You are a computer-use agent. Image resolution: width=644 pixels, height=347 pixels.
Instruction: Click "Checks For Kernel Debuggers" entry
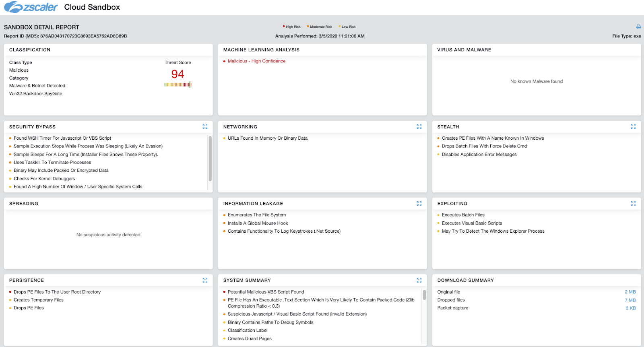pyautogui.click(x=44, y=179)
